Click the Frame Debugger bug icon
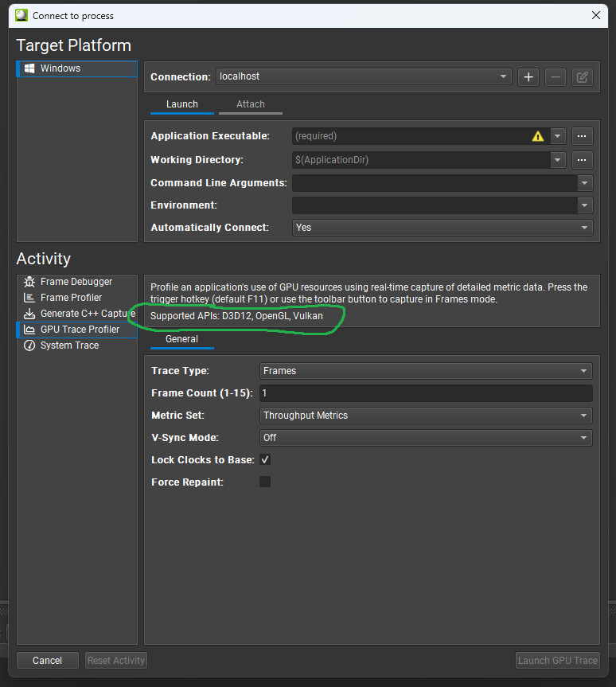This screenshot has width=616, height=687. 29,281
